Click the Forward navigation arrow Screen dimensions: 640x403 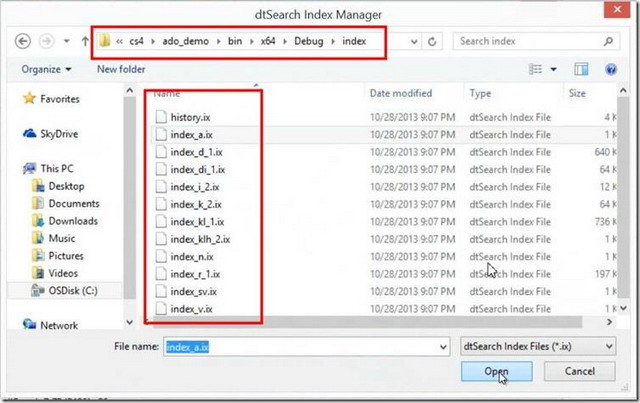[x=46, y=41]
